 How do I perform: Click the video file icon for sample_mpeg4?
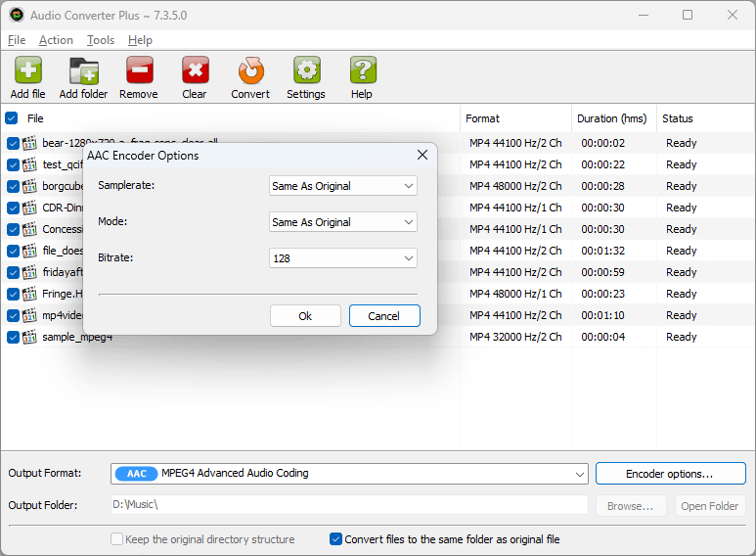tap(30, 337)
